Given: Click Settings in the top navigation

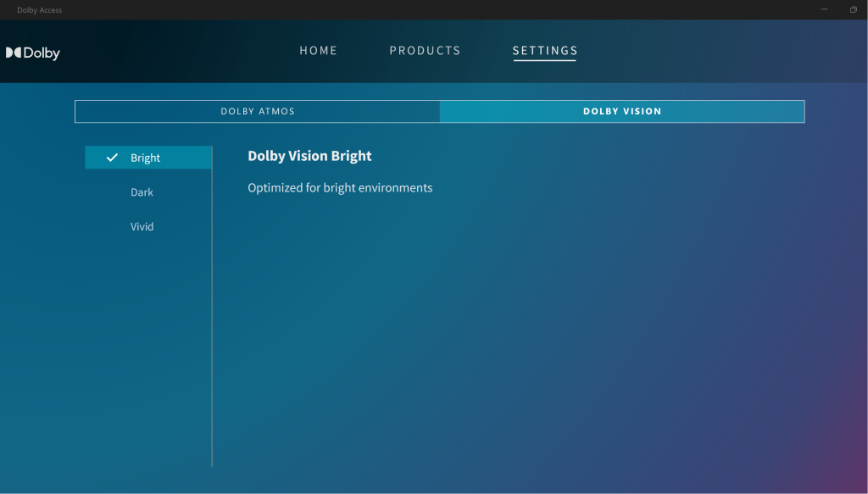Looking at the screenshot, I should tap(544, 51).
